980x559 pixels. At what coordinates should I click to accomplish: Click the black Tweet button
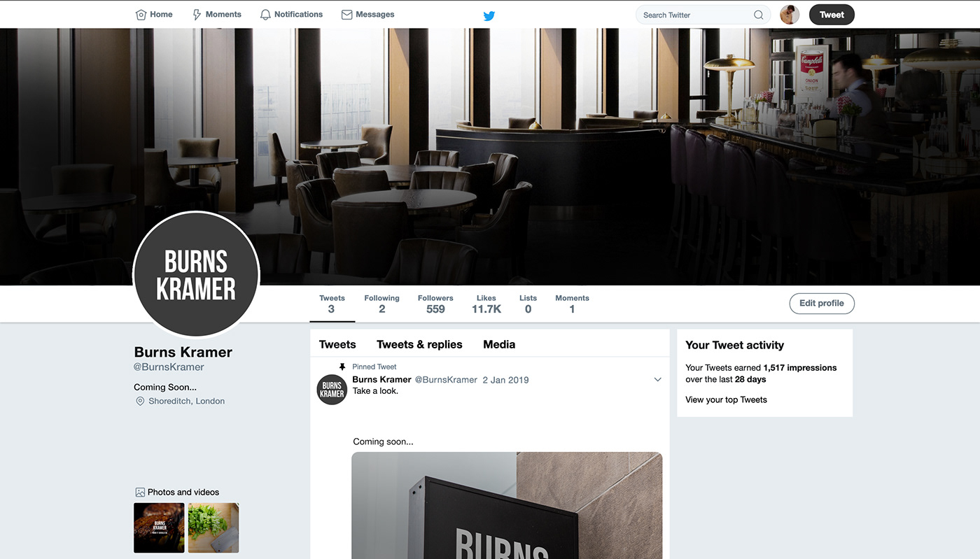[x=832, y=15]
